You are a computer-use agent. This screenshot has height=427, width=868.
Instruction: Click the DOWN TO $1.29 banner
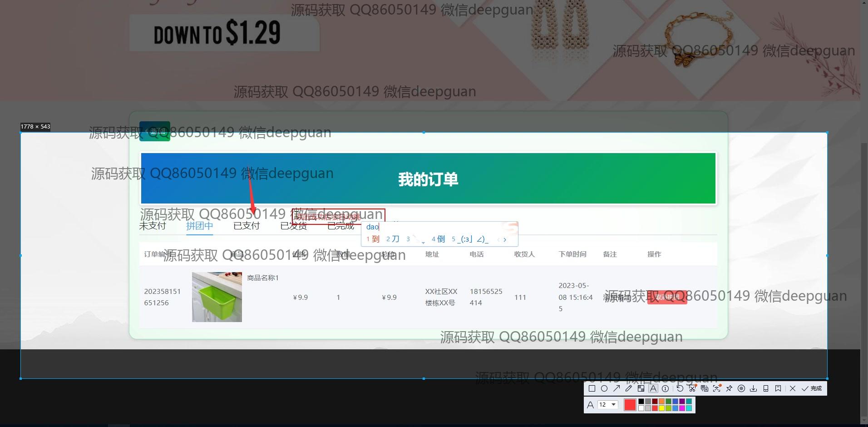pyautogui.click(x=224, y=33)
